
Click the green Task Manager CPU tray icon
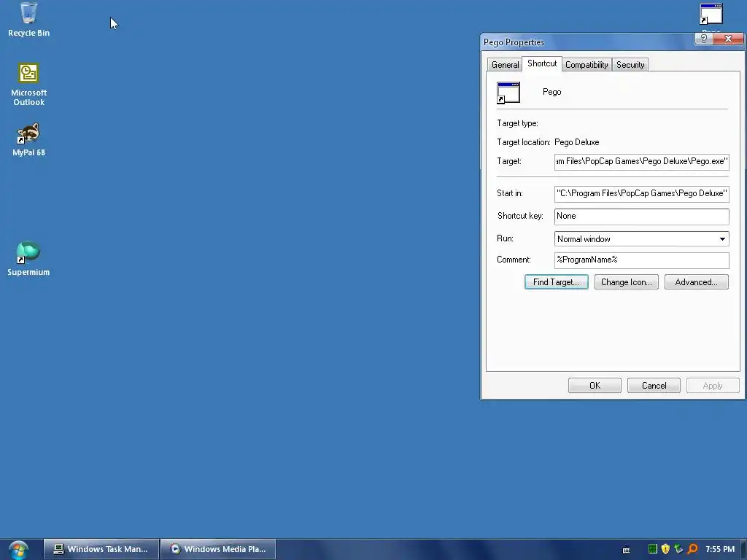pos(653,549)
